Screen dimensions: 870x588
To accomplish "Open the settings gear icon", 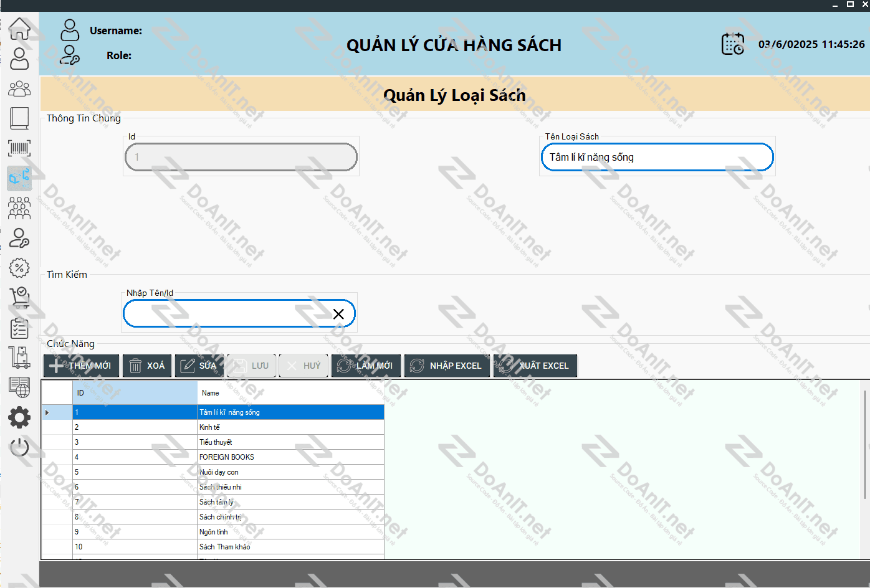I will point(19,417).
